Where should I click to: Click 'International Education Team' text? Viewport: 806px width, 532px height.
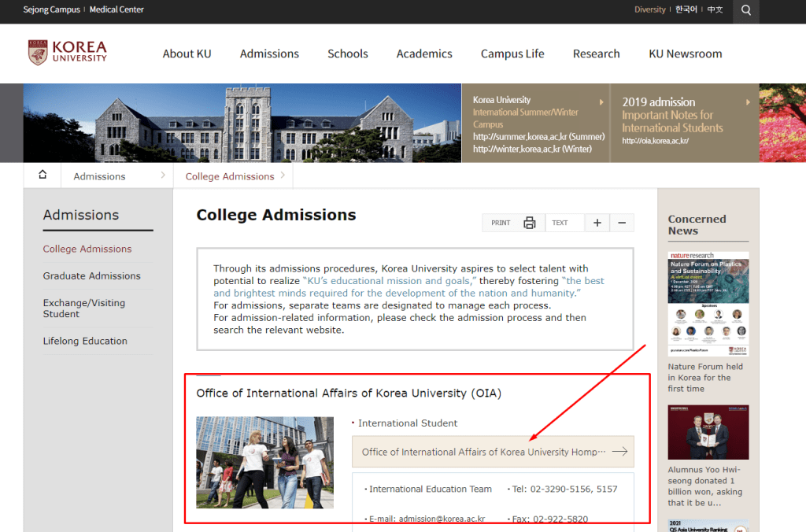(x=431, y=489)
